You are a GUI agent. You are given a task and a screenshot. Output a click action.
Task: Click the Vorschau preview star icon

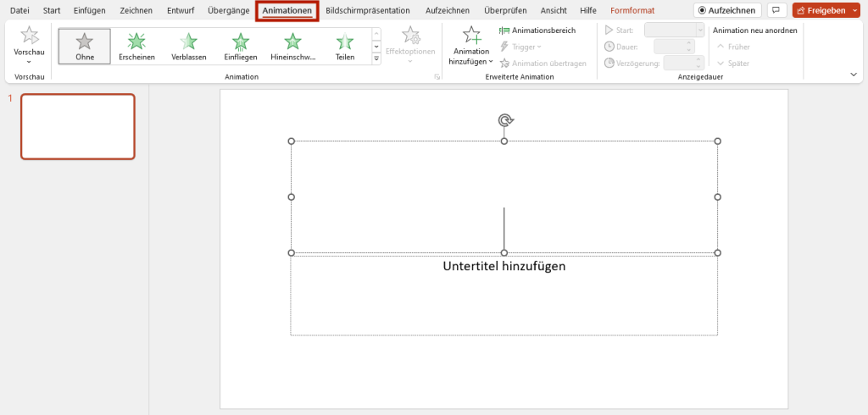(29, 36)
